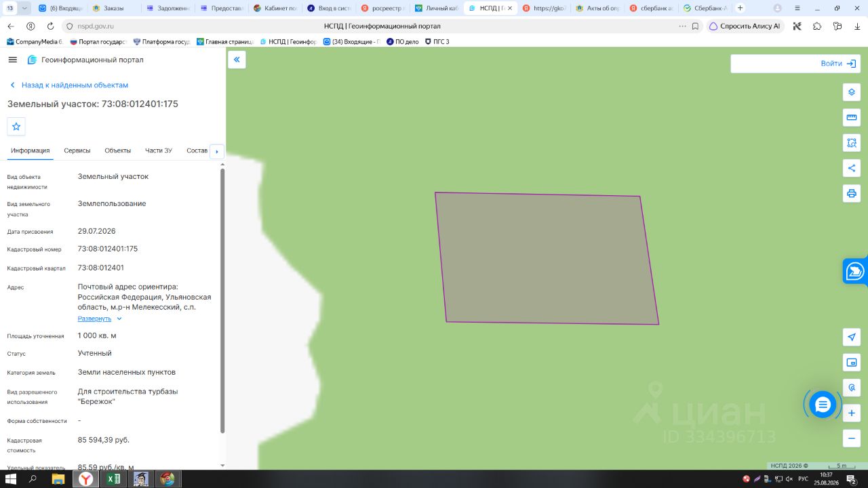Print the map using printer icon
The image size is (868, 488).
coord(852,193)
